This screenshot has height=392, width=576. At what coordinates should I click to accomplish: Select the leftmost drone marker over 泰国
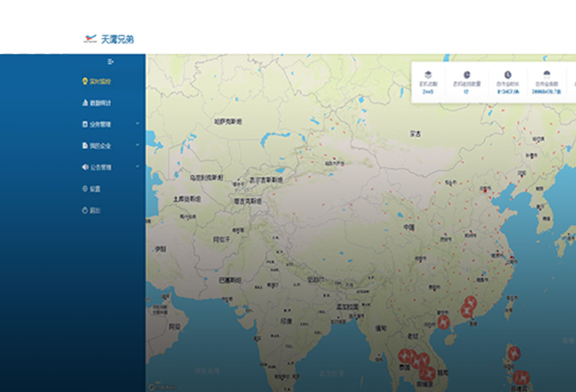405,356
